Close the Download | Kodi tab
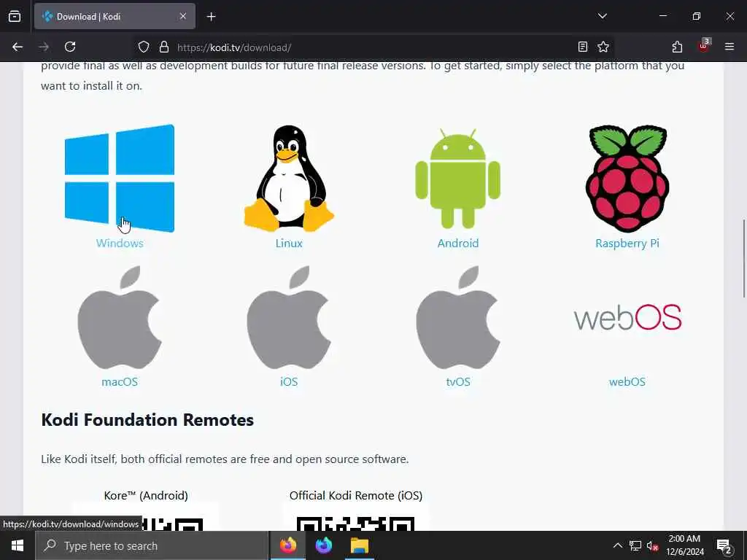 click(183, 16)
